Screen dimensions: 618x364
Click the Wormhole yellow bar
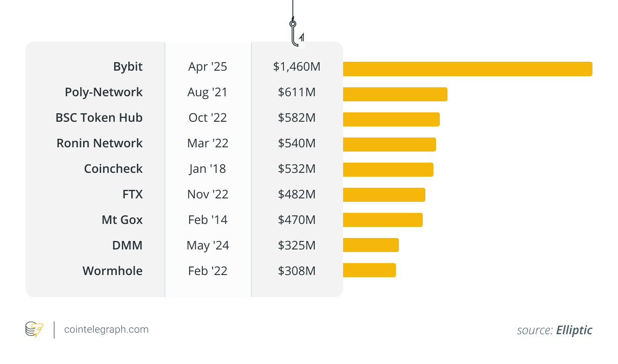tap(369, 270)
